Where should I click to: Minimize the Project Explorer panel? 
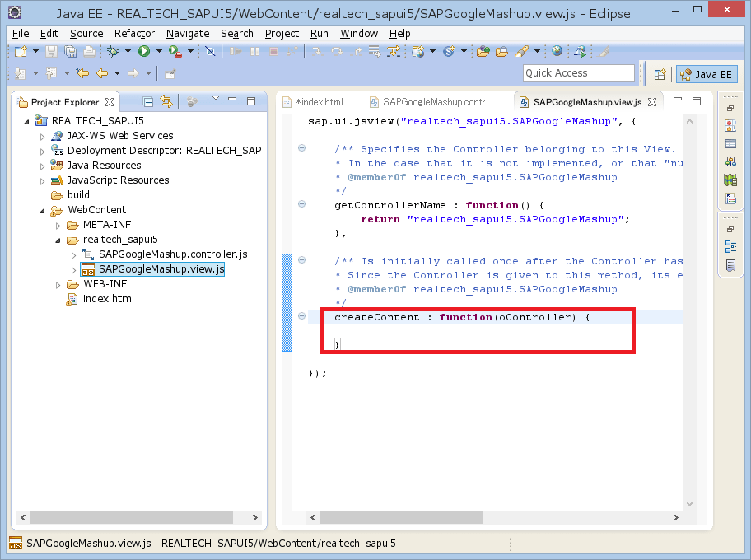tap(233, 99)
